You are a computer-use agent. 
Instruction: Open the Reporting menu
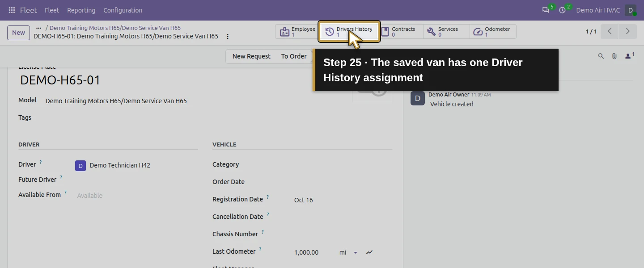pos(81,10)
